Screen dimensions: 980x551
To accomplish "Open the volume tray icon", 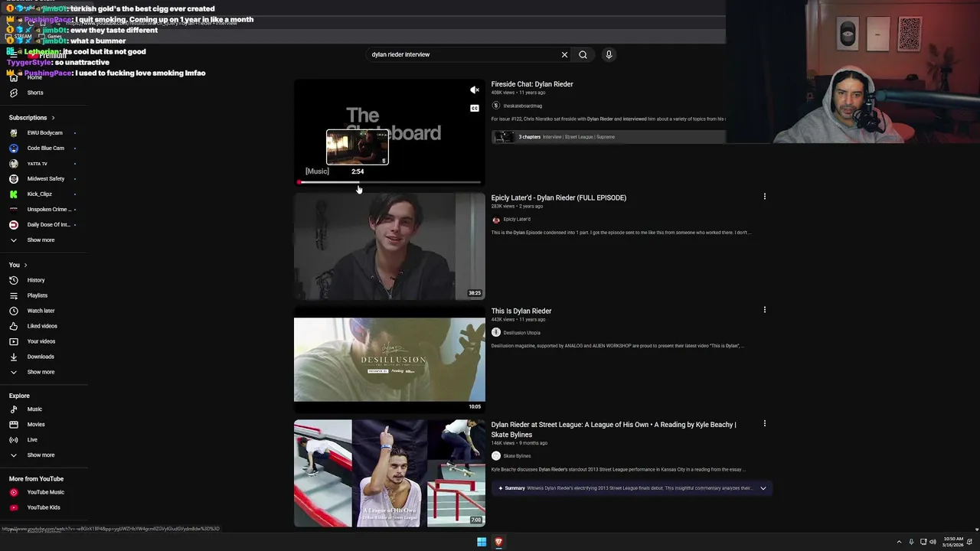I will point(933,542).
